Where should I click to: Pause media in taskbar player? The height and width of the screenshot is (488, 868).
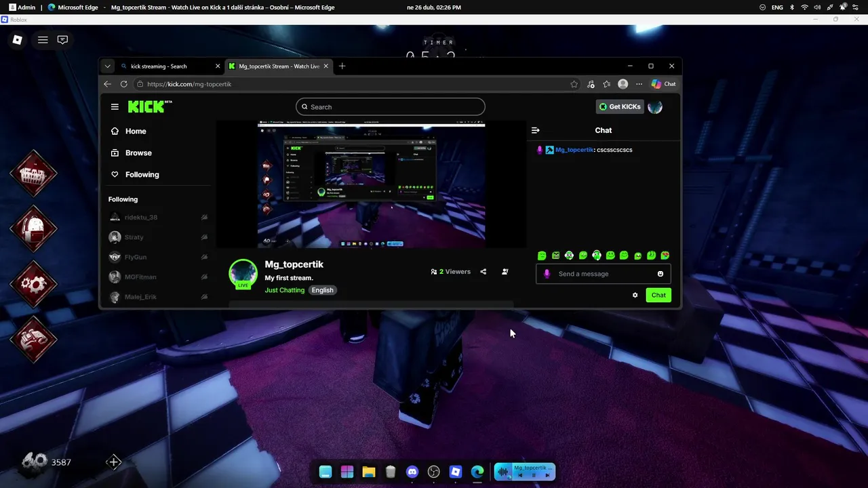click(534, 475)
